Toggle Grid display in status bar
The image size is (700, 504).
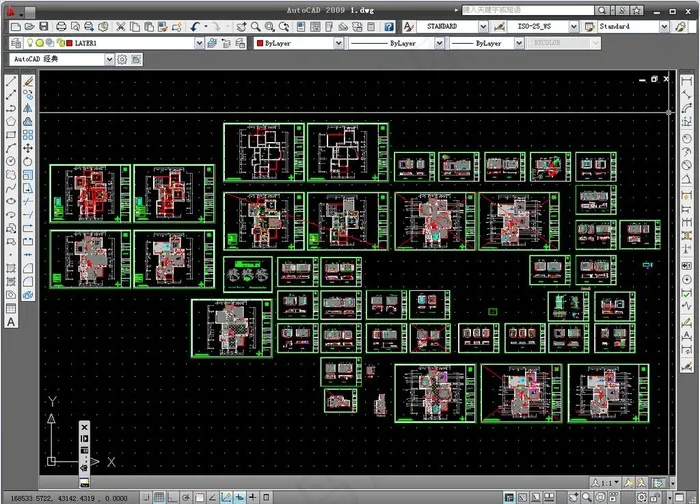[x=159, y=497]
